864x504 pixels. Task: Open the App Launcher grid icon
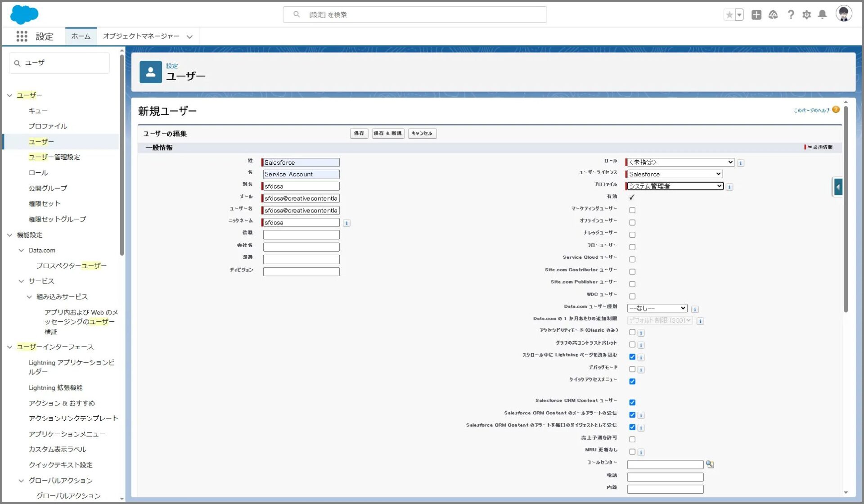point(22,36)
